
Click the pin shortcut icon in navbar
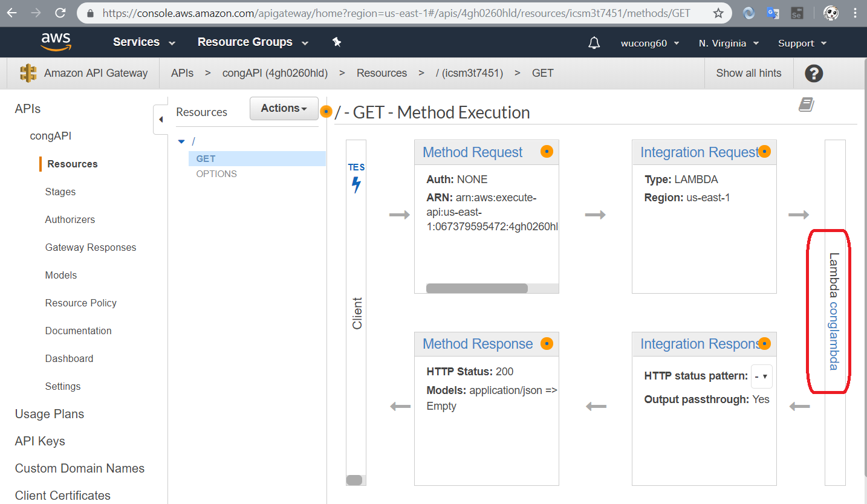coord(337,42)
